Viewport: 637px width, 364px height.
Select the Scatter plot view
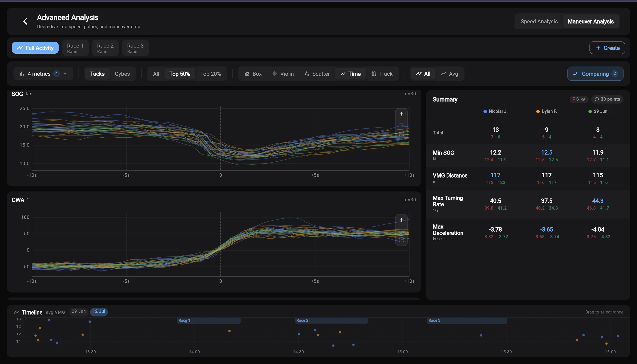tap(317, 74)
